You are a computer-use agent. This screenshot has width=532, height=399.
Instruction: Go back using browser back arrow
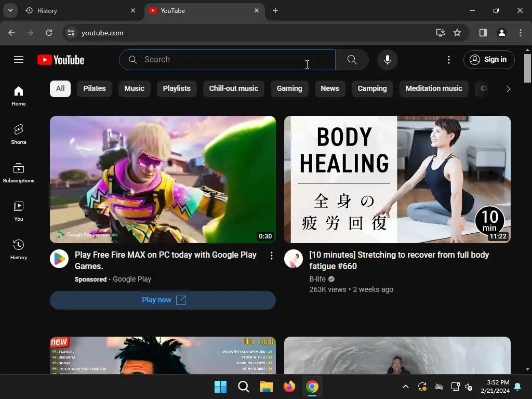tap(11, 33)
